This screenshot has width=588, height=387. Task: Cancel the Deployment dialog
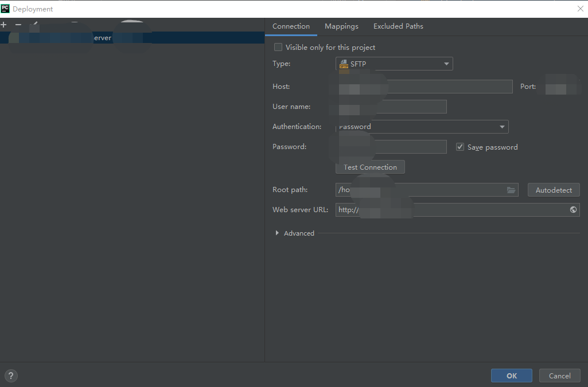point(559,376)
